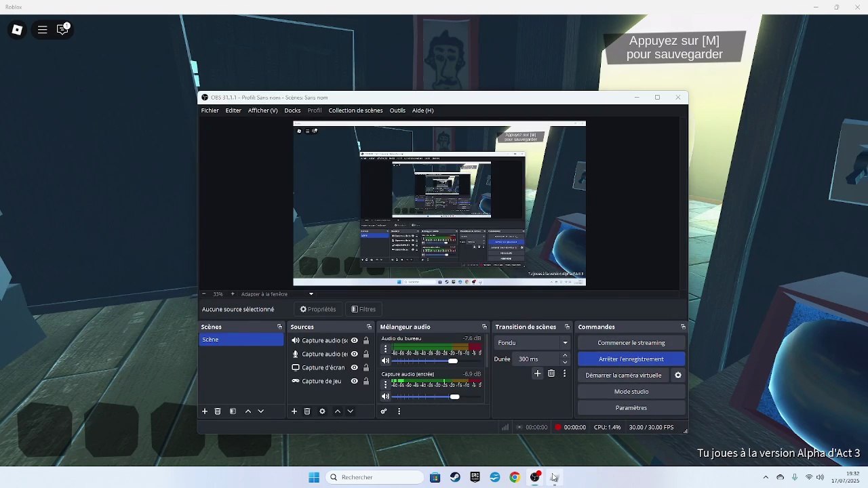This screenshot has height=488, width=868.
Task: Undock the Commandes panel
Action: click(x=683, y=327)
